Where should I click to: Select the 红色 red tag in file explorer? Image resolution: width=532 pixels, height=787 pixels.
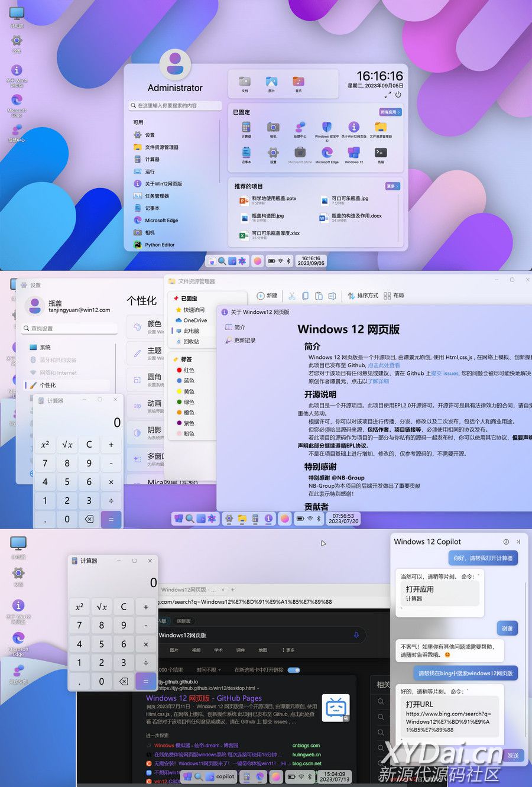(189, 370)
